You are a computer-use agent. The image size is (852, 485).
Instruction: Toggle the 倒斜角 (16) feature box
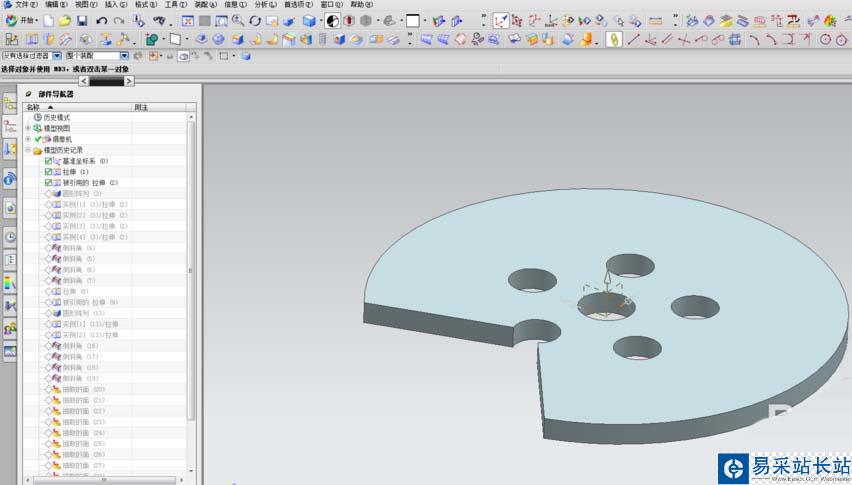tap(48, 345)
